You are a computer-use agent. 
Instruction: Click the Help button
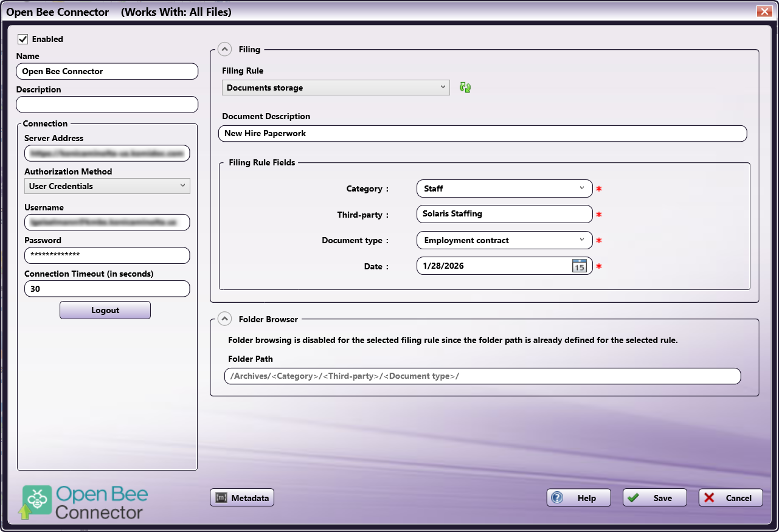pyautogui.click(x=579, y=498)
